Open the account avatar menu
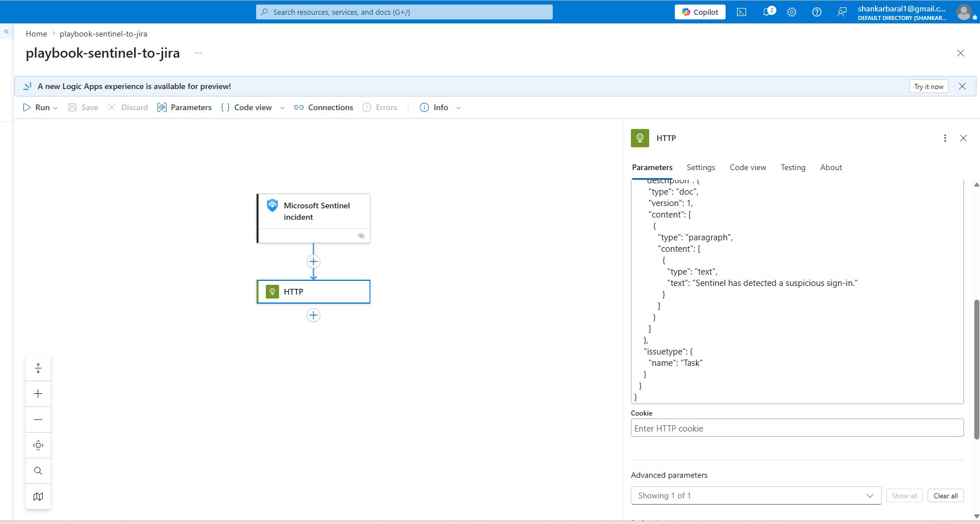 (964, 12)
